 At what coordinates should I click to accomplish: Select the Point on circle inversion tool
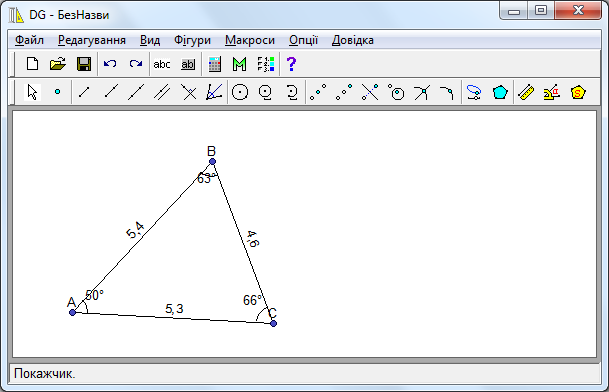(x=396, y=92)
